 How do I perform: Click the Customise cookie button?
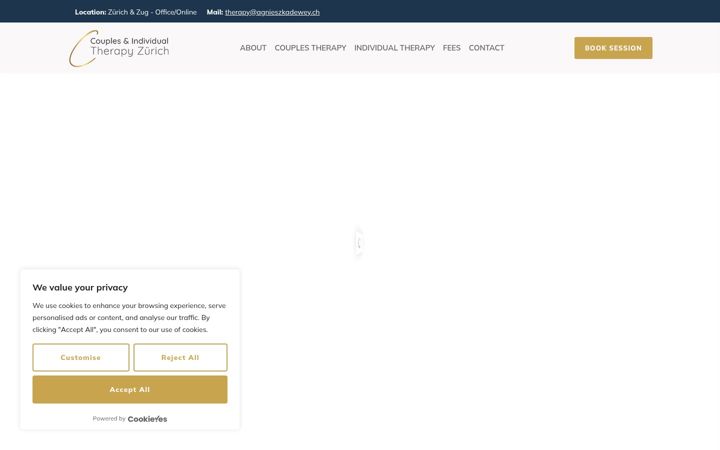tap(81, 357)
